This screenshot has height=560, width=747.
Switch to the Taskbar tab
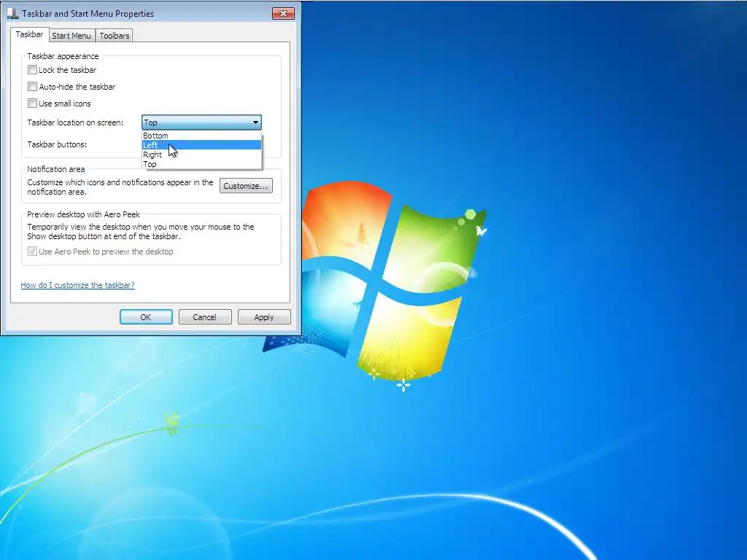coord(29,34)
